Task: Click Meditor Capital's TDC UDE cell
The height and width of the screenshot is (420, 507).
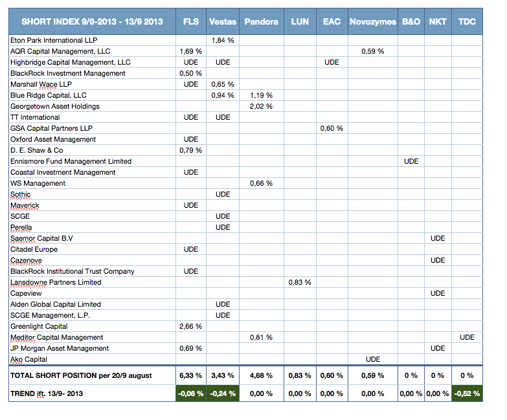Action: (x=467, y=337)
